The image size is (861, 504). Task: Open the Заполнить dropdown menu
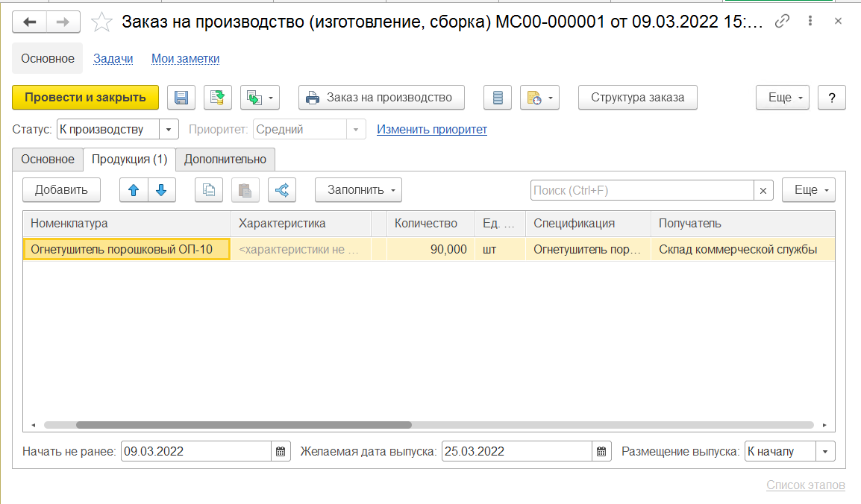[358, 190]
